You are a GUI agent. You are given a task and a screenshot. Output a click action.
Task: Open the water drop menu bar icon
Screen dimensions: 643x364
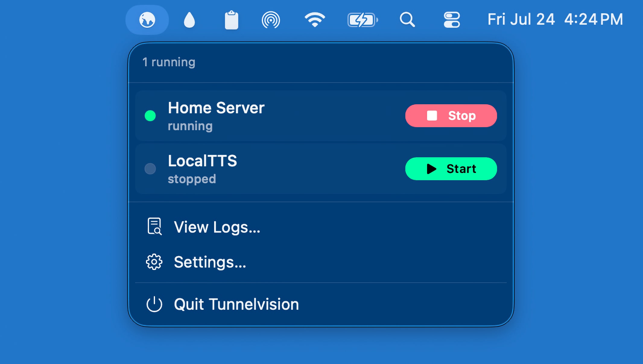[x=189, y=20]
